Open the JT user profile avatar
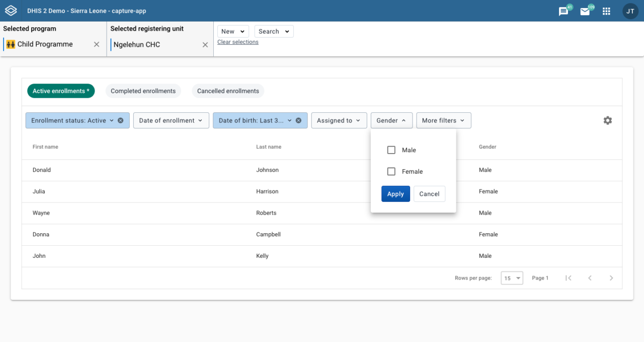 630,11
